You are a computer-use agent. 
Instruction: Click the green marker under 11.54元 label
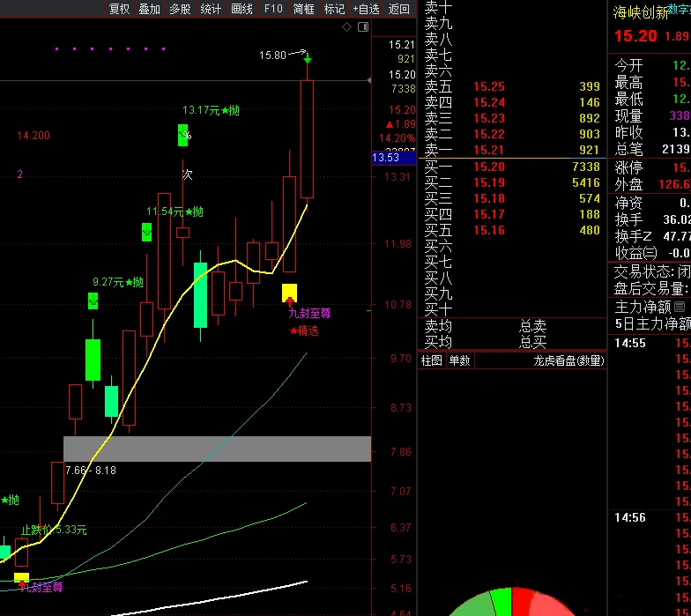pyautogui.click(x=147, y=232)
